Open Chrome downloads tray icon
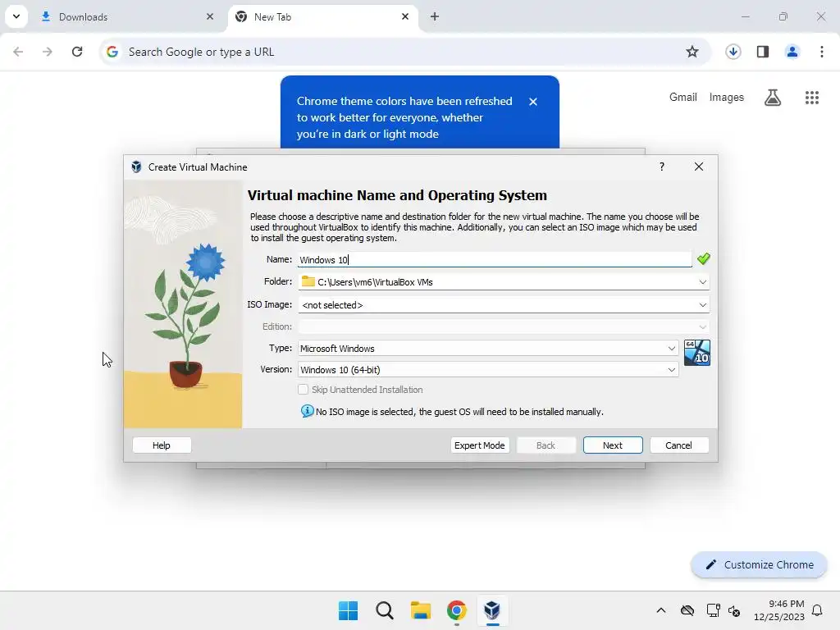The width and height of the screenshot is (840, 630). [733, 52]
